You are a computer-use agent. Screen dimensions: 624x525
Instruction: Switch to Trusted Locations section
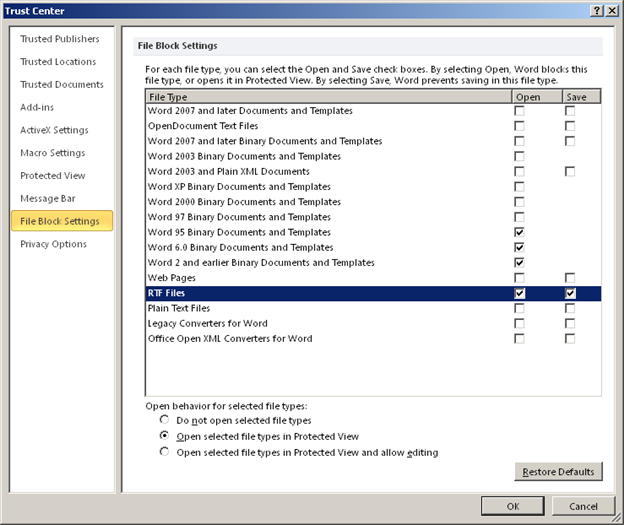click(58, 62)
